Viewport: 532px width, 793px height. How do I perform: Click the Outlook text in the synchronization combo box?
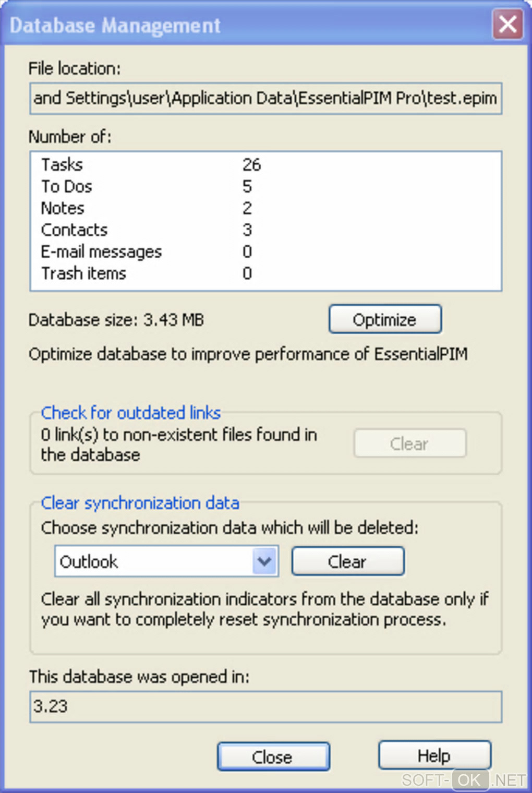pyautogui.click(x=89, y=562)
